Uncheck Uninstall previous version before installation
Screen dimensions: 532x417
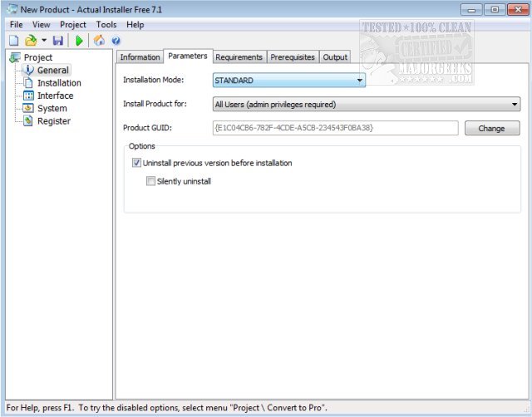(136, 163)
